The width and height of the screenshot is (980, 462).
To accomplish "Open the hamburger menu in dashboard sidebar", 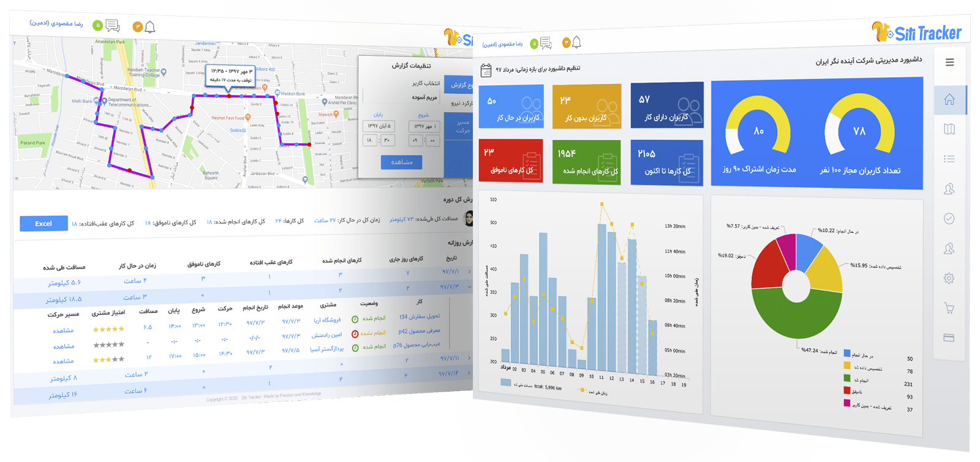I will 949,62.
